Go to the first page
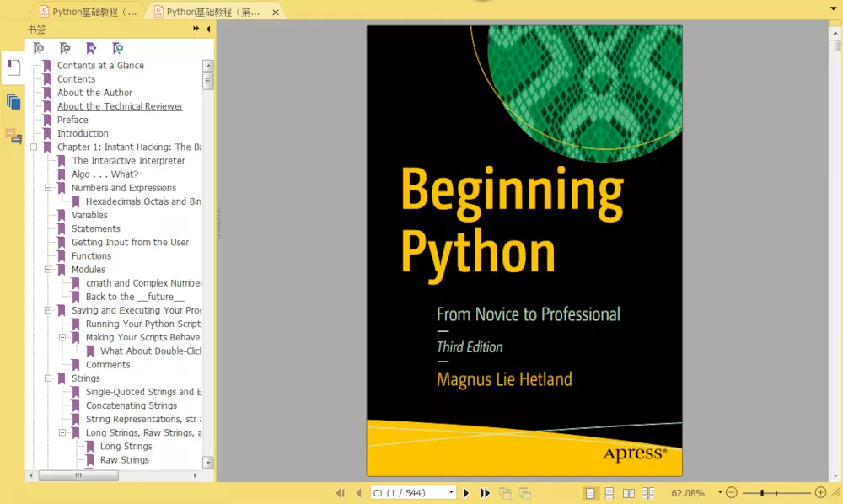Screen dimensions: 843x504 [341, 493]
